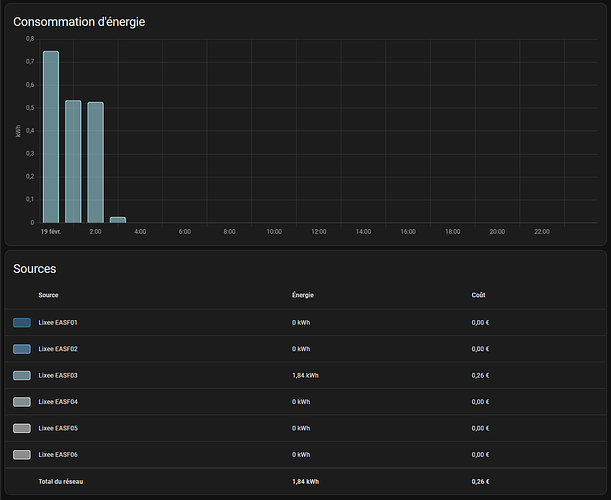Click the Source column header

coord(48,295)
